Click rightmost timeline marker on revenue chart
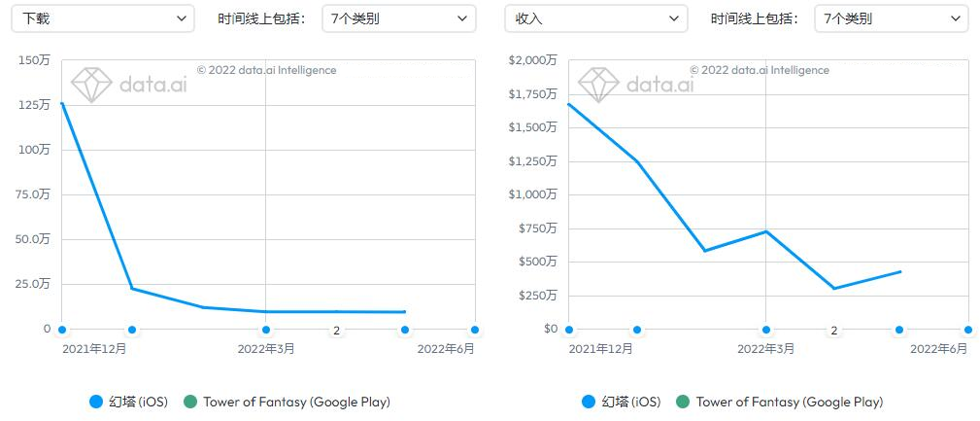The height and width of the screenshot is (421, 980). pos(968,330)
